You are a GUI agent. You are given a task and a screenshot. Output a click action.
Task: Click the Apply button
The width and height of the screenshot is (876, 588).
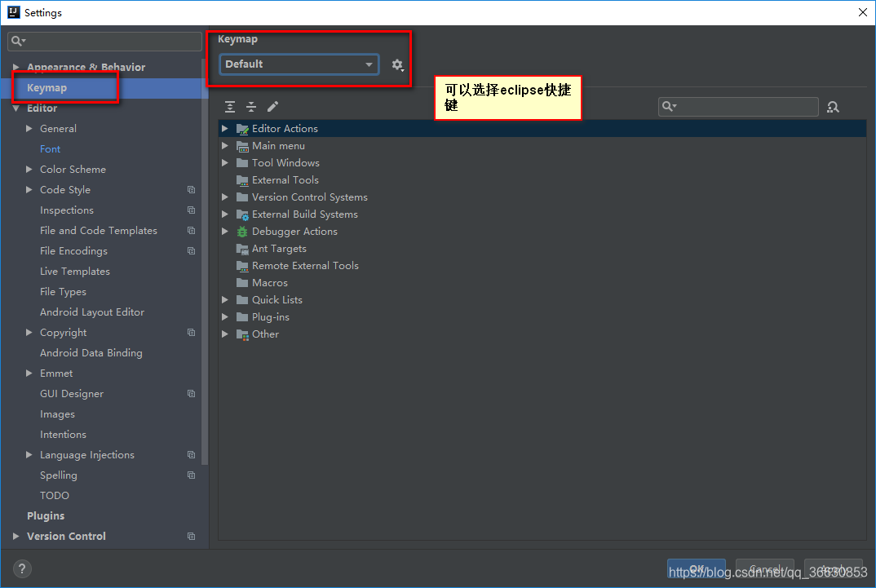(x=833, y=569)
